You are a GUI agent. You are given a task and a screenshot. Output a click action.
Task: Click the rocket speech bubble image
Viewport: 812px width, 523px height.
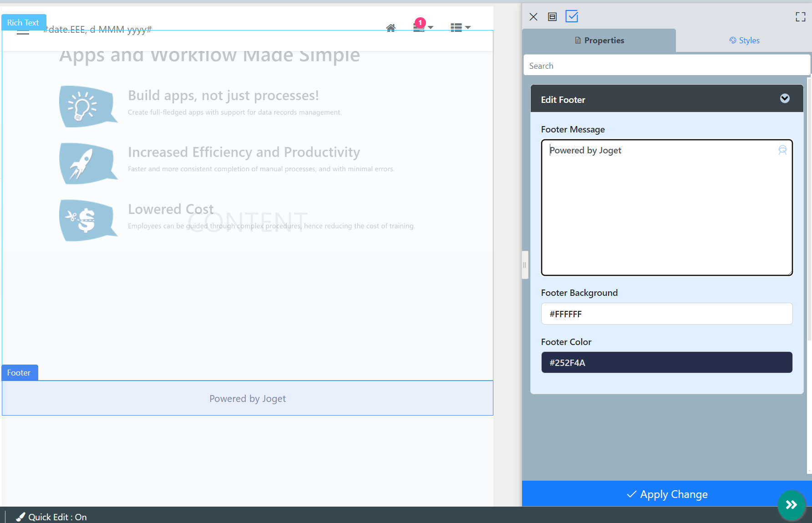point(88,163)
